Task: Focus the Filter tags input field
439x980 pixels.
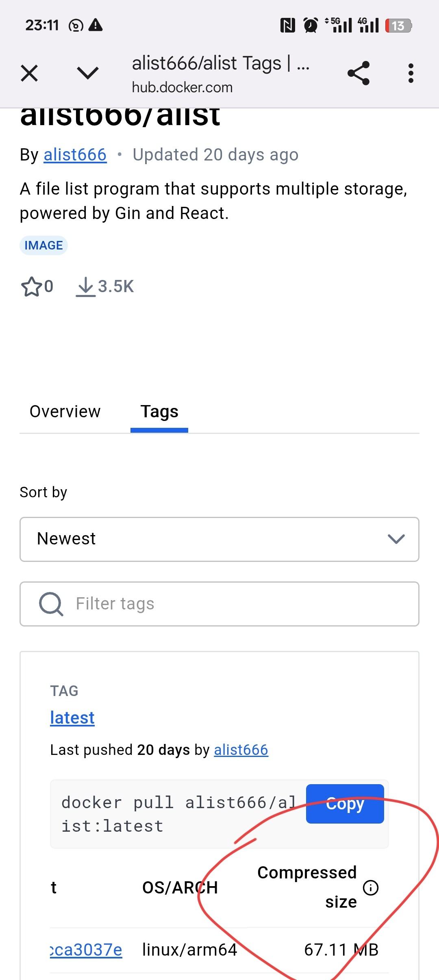Action: (244, 604)
